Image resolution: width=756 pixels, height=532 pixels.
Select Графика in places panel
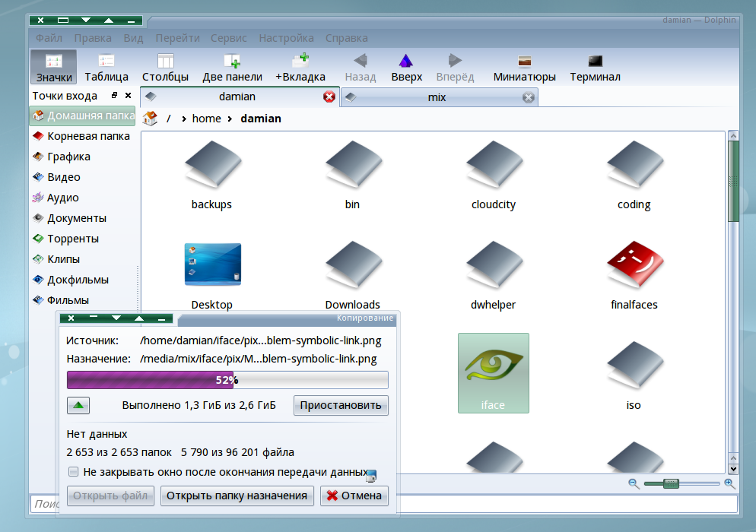83,157
